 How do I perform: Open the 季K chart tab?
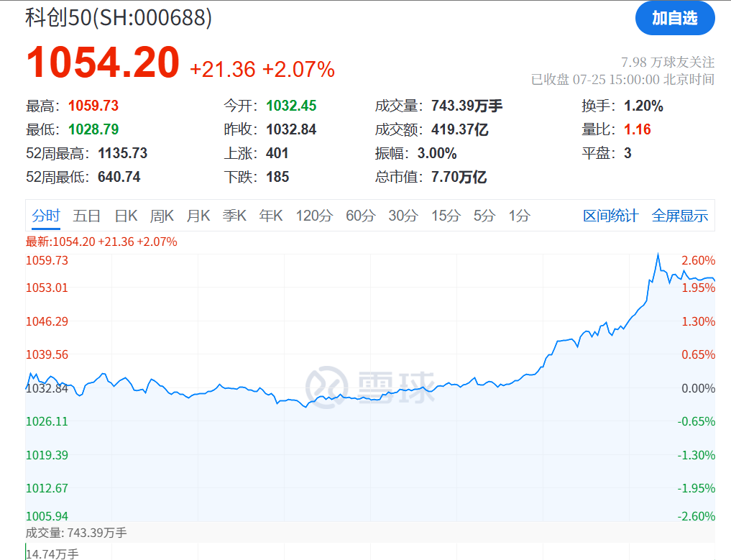(x=234, y=216)
